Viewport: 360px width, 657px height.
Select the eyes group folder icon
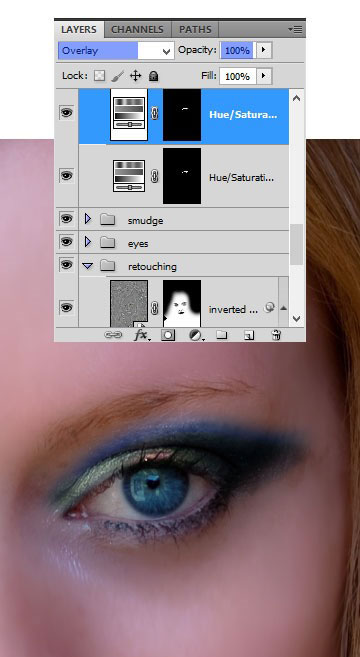pyautogui.click(x=108, y=242)
